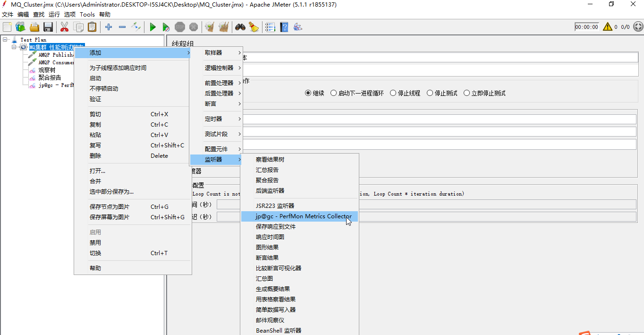Click the Search binoculars icon
Viewport: 644px width, 335px height.
coord(240,27)
